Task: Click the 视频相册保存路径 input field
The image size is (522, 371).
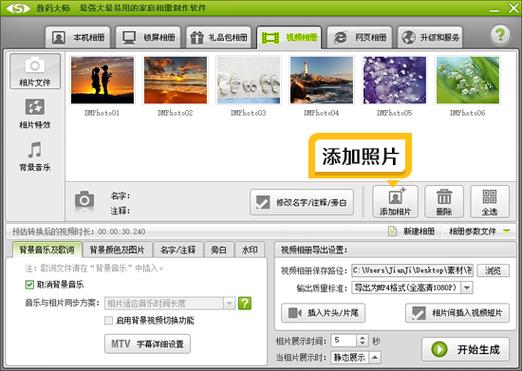Action: [x=412, y=270]
